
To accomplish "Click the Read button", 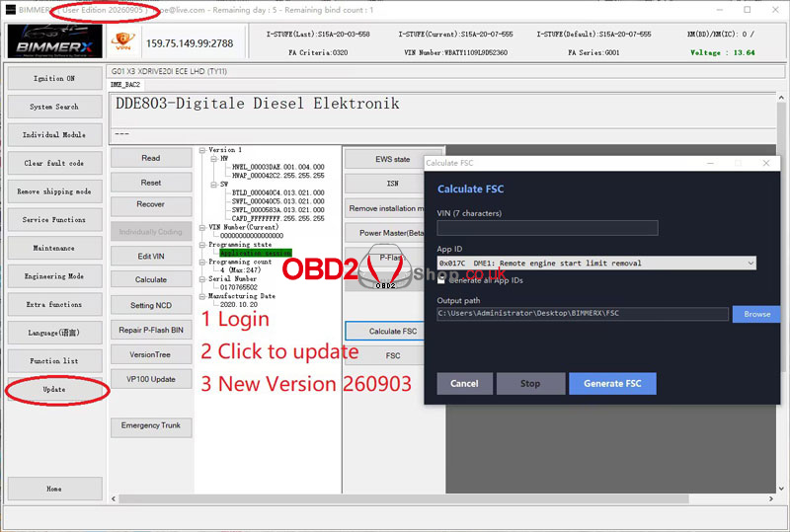I will pos(151,158).
